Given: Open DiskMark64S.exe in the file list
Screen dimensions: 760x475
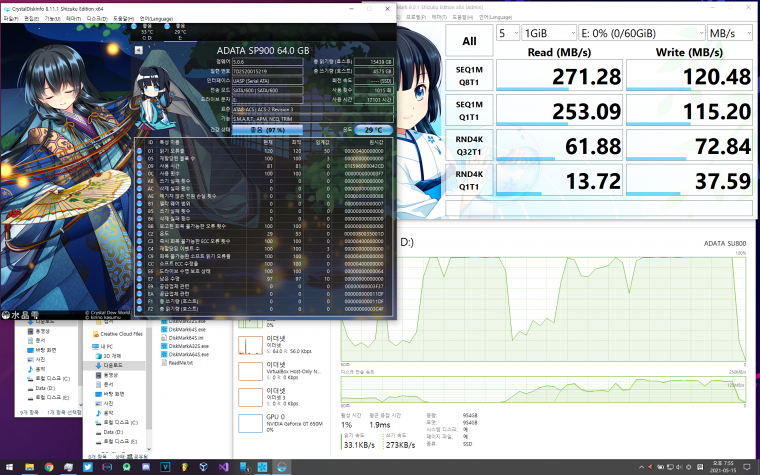Looking at the screenshot, I should pos(183,330).
